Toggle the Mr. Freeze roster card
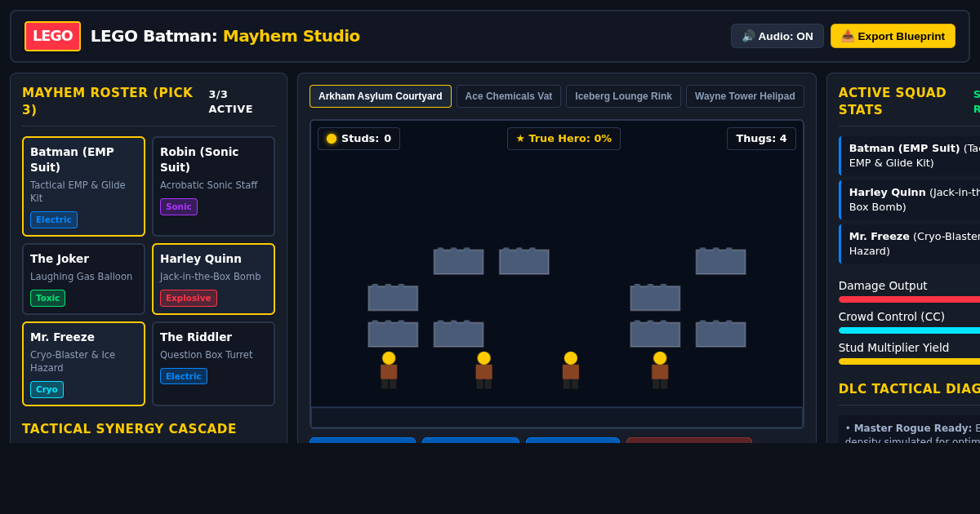Screen dimensions: 980x514 coord(83,364)
